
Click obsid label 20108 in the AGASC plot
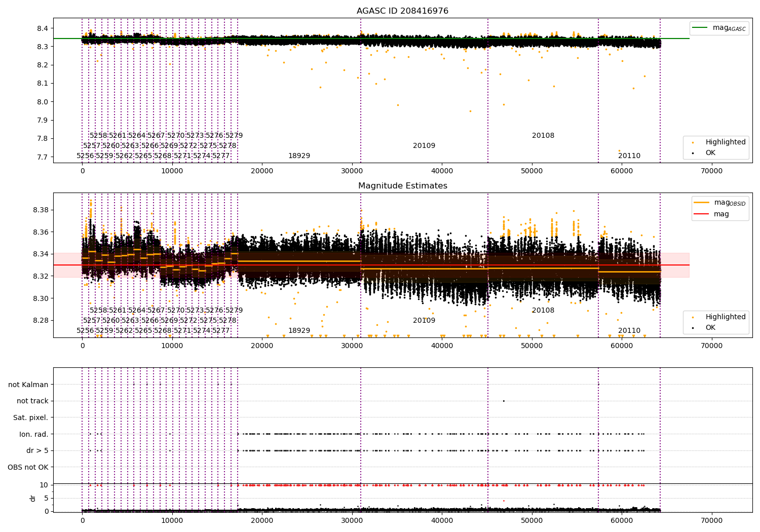tap(543, 136)
